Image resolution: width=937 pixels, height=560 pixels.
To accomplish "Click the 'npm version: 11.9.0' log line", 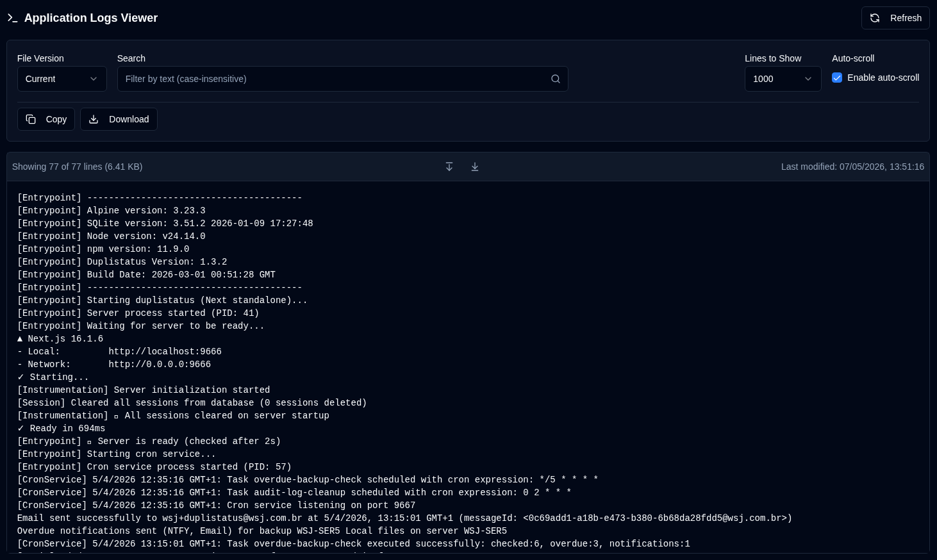I will (x=103, y=249).
